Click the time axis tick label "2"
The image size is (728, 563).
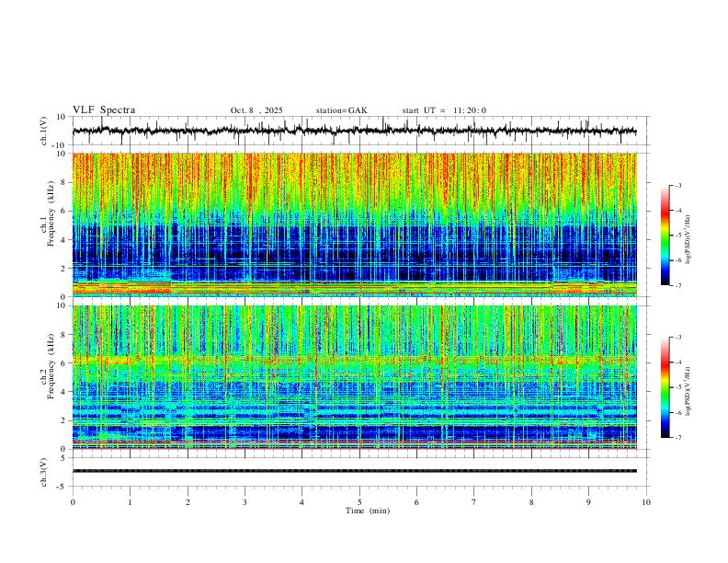(188, 502)
